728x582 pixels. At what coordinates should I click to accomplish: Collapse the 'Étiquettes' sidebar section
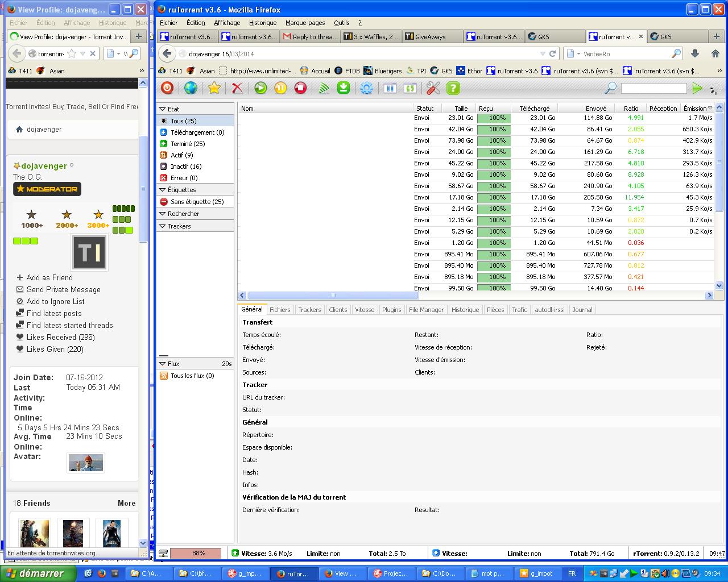tap(195, 190)
